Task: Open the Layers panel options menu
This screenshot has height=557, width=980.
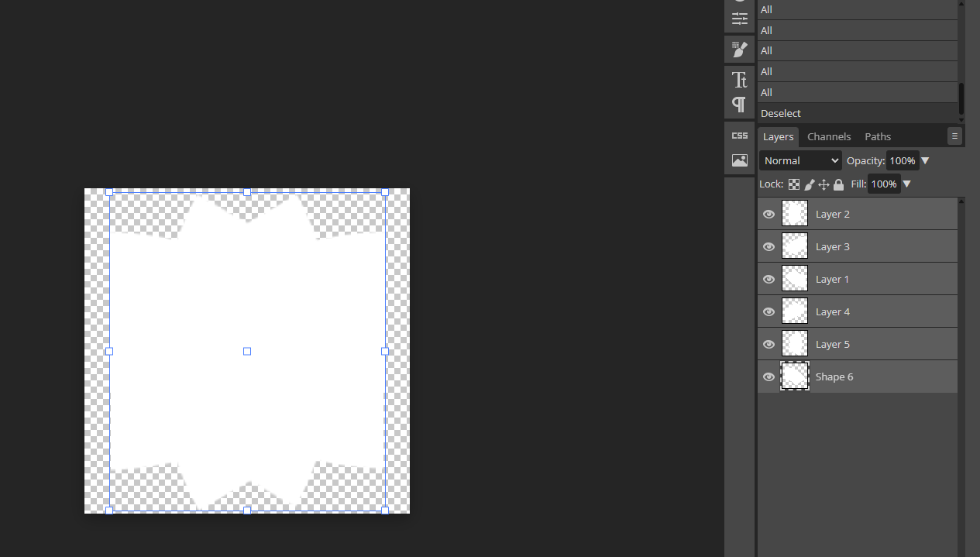Action: (x=954, y=136)
